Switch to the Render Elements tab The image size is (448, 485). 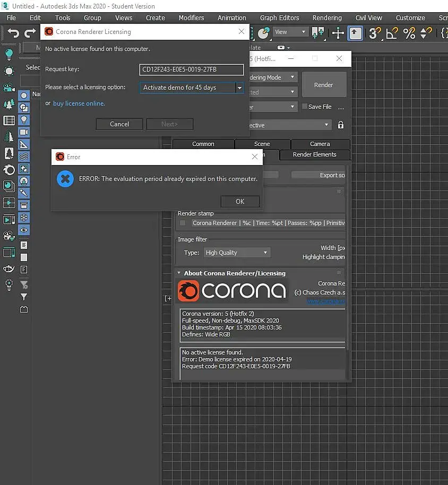pyautogui.click(x=314, y=154)
